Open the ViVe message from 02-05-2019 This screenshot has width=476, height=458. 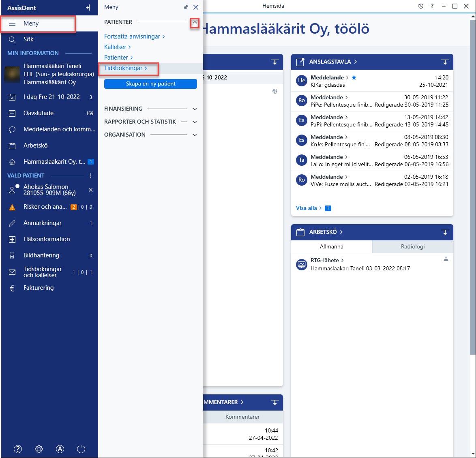[x=372, y=181]
